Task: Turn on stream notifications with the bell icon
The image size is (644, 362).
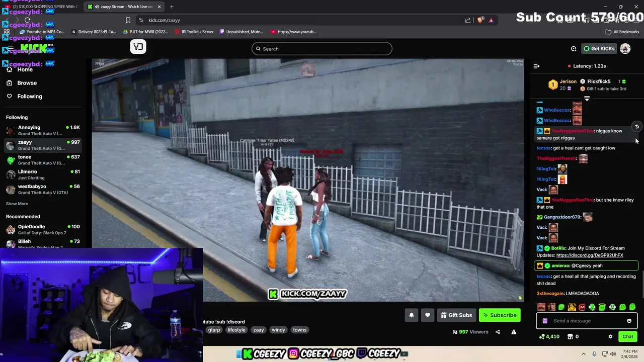Action: (411, 315)
